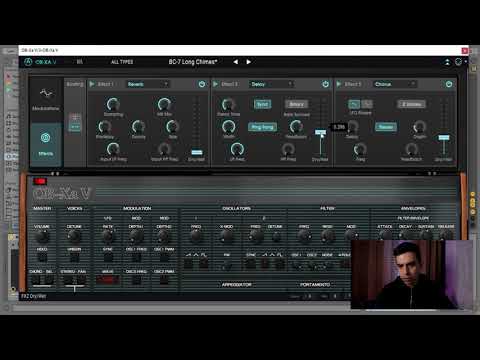
Task: Click the Reverb MS Mix knob
Action: [x=164, y=105]
